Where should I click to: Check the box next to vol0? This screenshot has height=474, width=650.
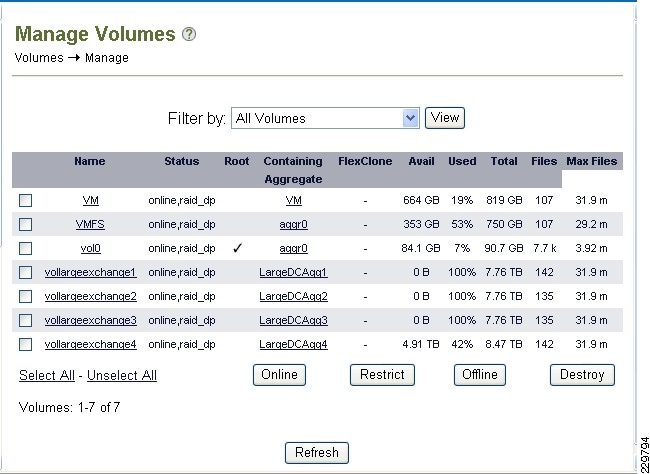[x=25, y=248]
